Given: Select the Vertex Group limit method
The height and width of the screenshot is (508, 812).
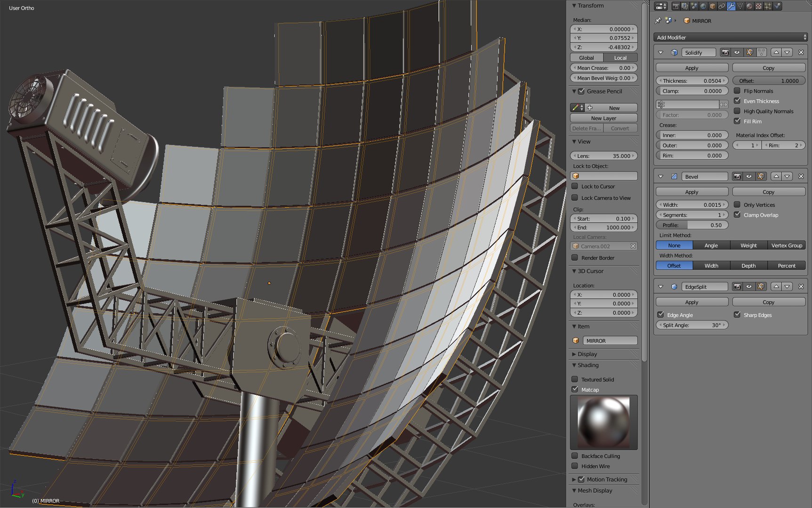Looking at the screenshot, I should coord(787,246).
